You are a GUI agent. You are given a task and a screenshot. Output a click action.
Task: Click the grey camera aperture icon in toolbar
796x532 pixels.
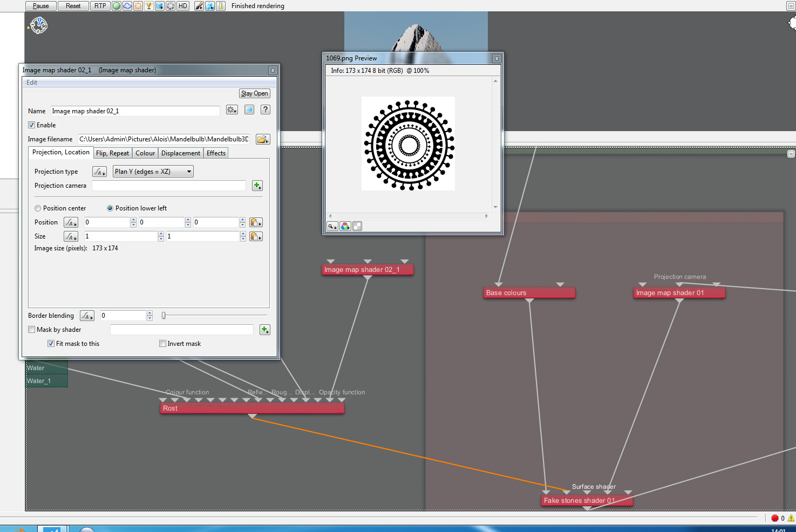click(x=171, y=6)
